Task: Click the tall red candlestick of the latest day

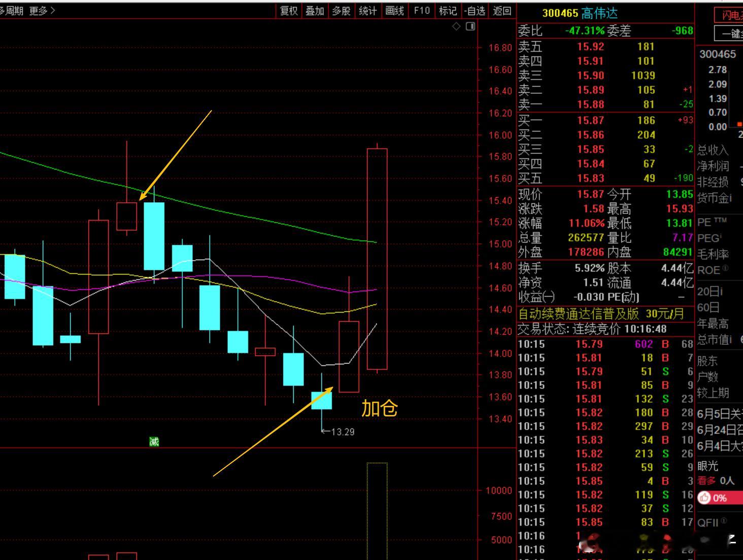Action: click(x=377, y=259)
